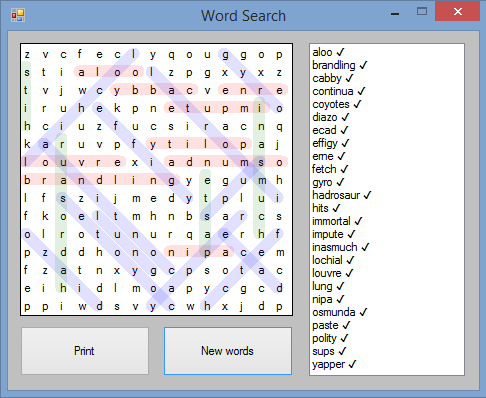The width and height of the screenshot is (486, 398).
Task: Click the first 'a' of highlighted 'aloo' in grid
Action: [x=81, y=72]
